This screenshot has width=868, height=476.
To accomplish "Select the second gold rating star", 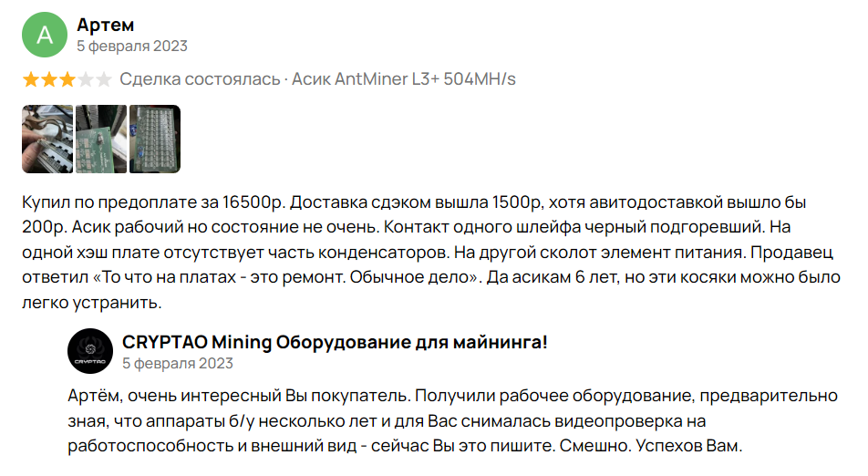I will [x=49, y=79].
